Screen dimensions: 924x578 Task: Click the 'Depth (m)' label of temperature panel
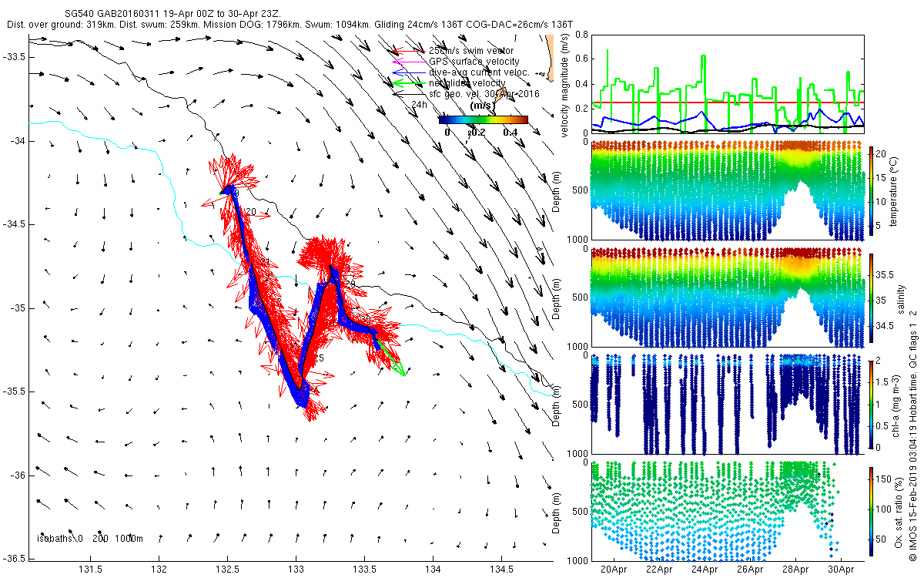tap(557, 190)
